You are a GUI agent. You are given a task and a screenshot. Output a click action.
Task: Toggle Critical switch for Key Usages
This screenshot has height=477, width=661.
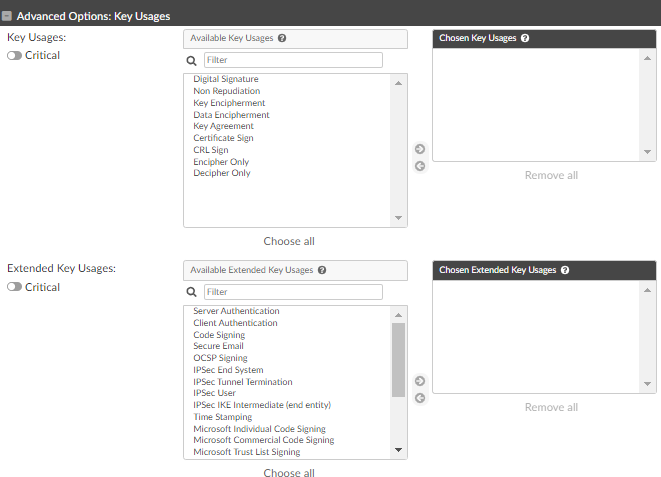(x=15, y=56)
